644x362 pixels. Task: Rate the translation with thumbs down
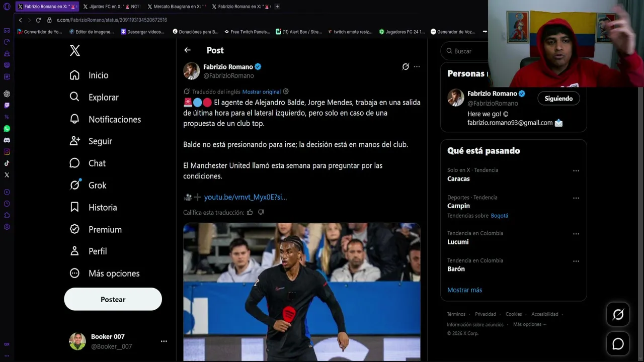point(261,212)
